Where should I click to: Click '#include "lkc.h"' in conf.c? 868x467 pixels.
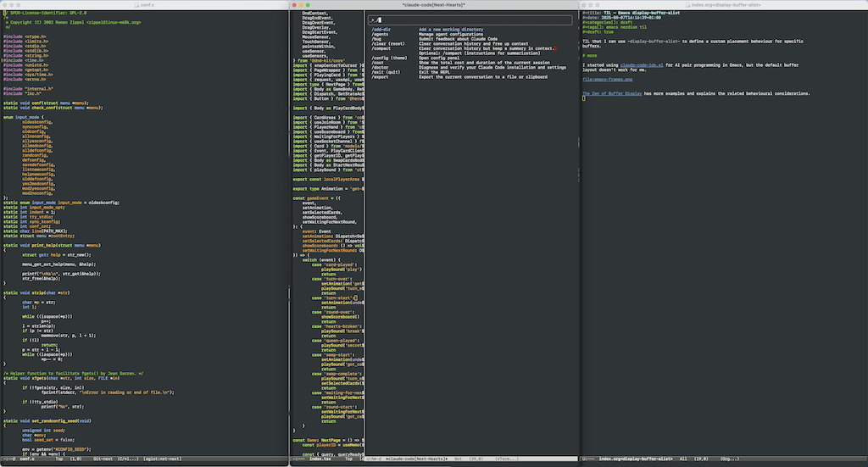[x=22, y=93]
